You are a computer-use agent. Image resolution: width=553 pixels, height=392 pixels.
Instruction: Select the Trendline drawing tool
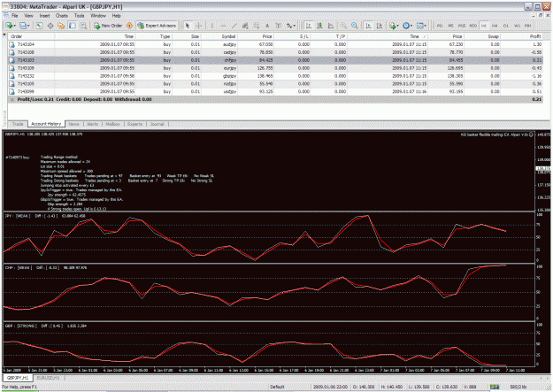[234, 26]
